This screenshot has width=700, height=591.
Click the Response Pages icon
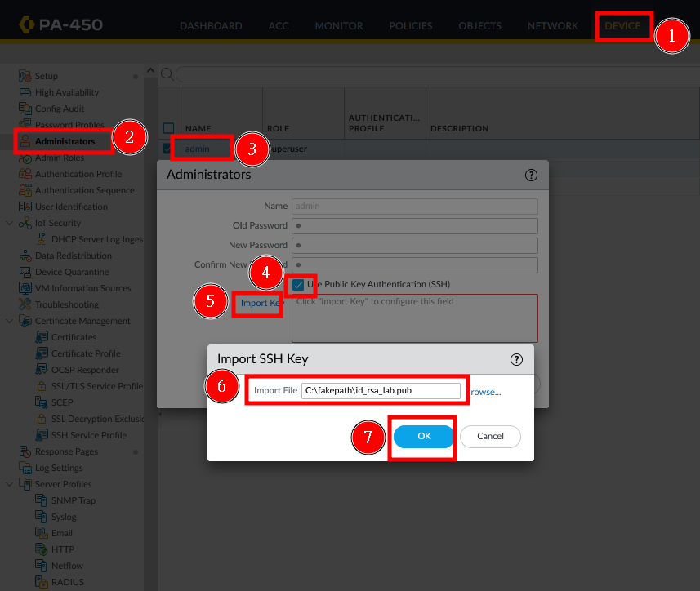coord(25,451)
